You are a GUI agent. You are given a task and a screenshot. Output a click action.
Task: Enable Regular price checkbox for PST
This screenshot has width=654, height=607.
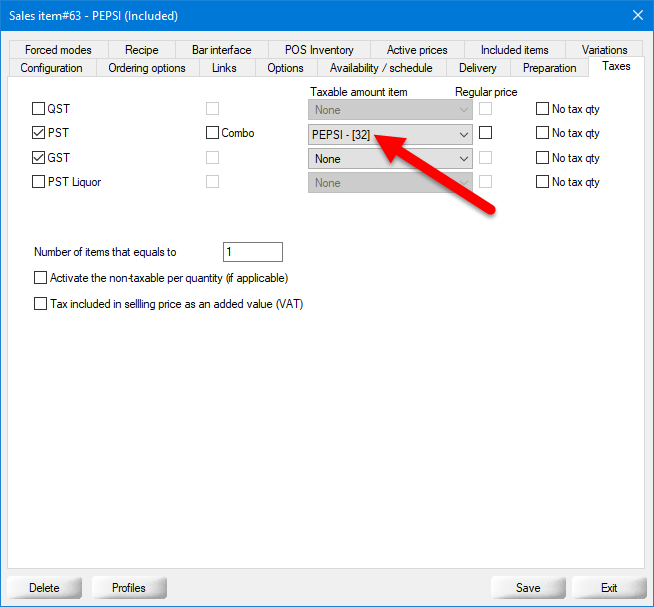(x=485, y=133)
